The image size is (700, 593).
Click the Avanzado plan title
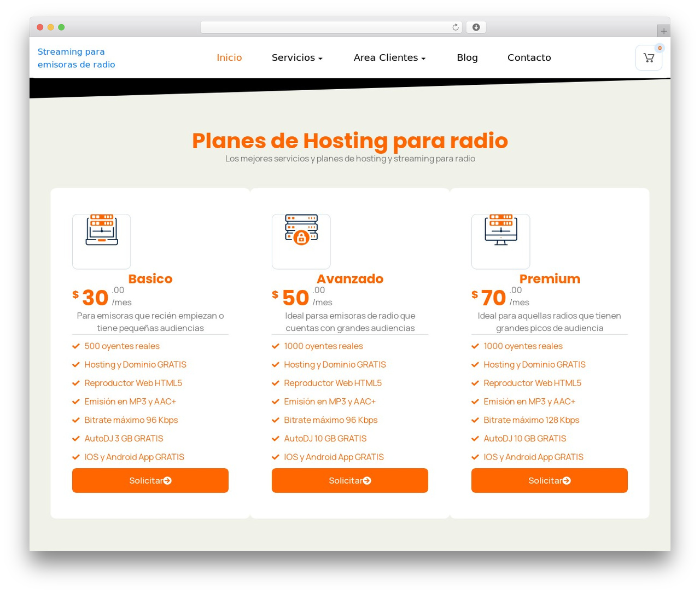[350, 278]
